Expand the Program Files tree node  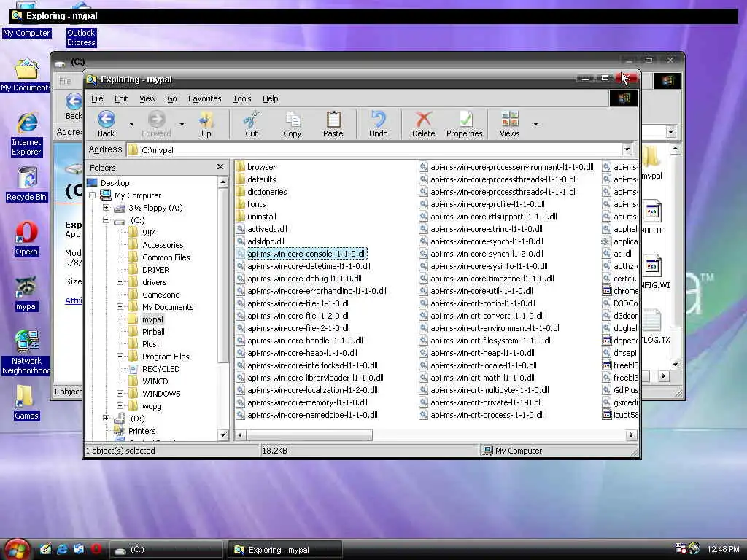120,356
